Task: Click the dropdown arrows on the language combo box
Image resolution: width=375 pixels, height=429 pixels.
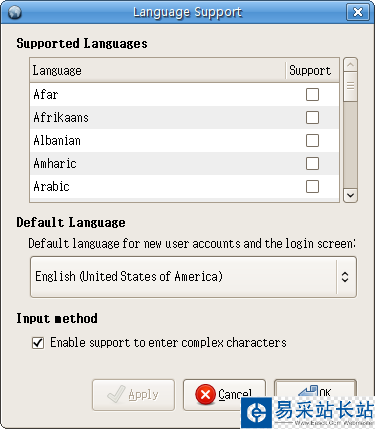Action: 345,277
